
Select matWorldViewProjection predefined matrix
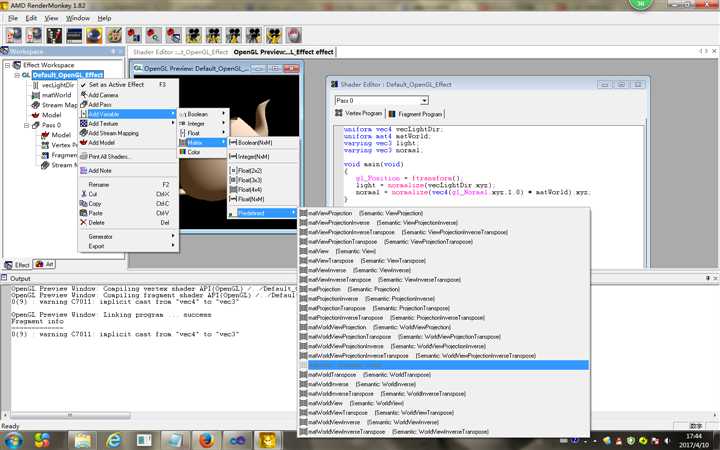point(444,327)
